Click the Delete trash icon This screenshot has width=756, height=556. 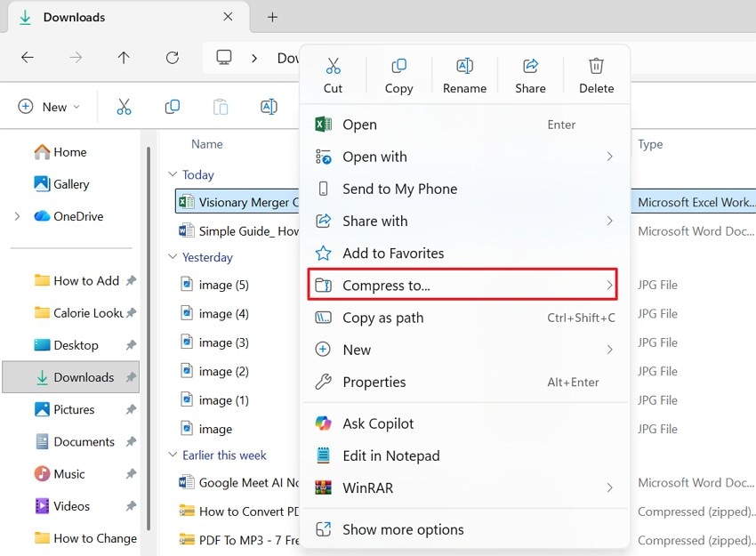click(596, 66)
